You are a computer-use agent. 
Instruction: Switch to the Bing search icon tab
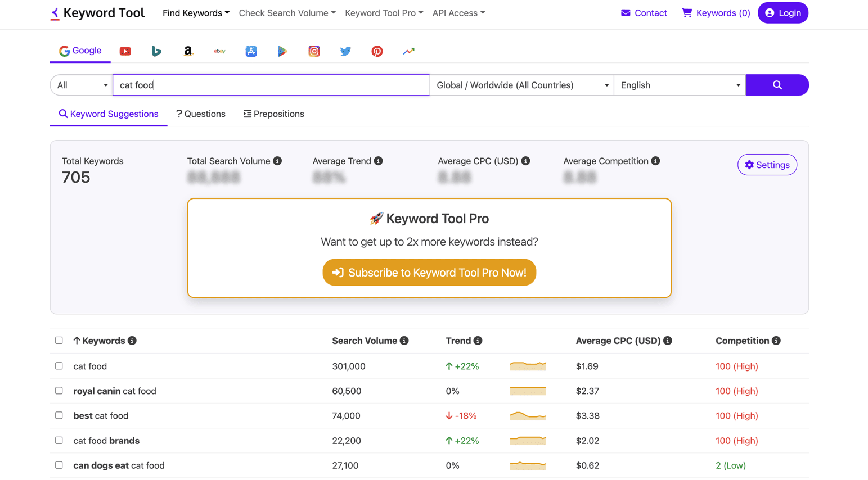pos(156,51)
